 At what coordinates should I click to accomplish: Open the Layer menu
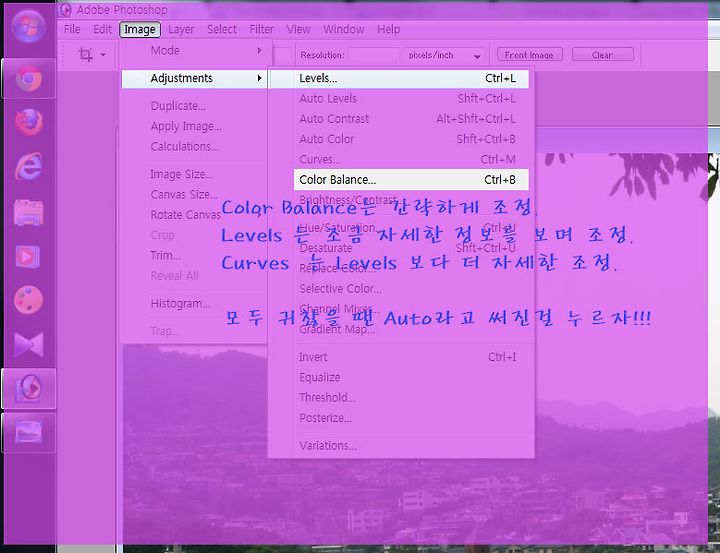click(x=180, y=29)
